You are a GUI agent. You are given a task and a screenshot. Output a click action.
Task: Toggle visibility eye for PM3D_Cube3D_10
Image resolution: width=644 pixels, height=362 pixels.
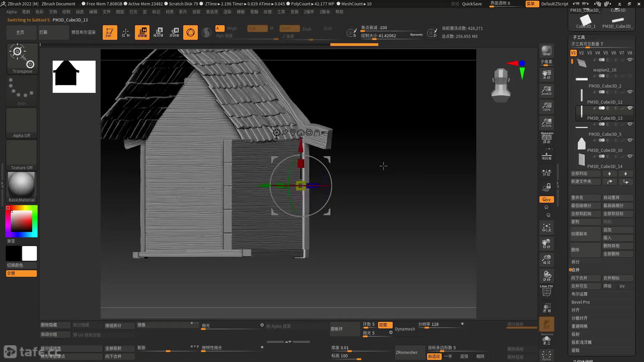pos(630,140)
